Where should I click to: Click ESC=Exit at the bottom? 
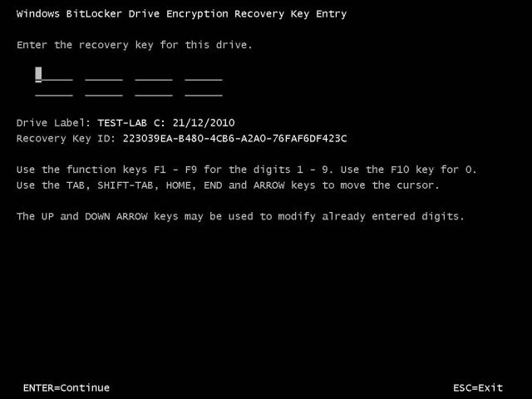pyautogui.click(x=478, y=388)
